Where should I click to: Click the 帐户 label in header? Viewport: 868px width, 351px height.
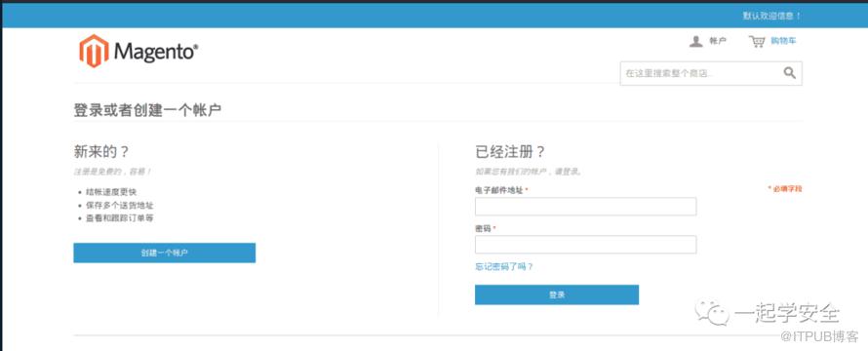(718, 41)
